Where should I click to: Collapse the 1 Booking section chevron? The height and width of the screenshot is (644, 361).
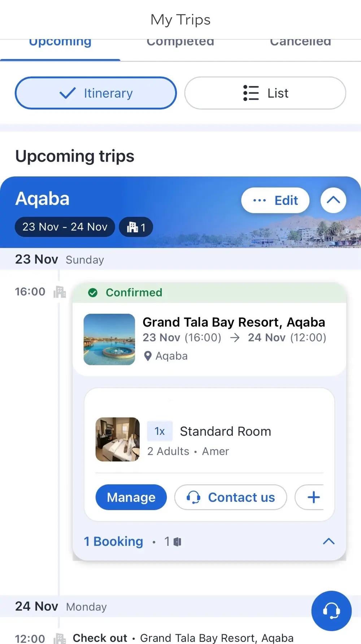click(329, 541)
